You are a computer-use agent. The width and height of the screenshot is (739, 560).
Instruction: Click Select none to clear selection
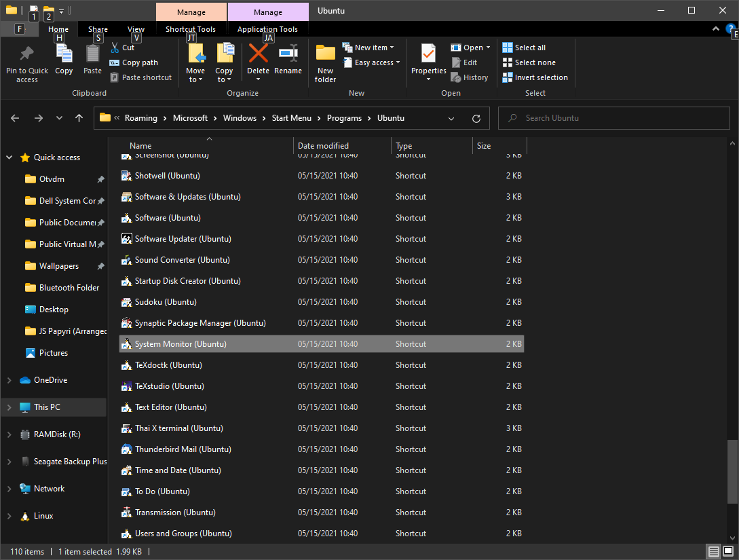point(529,62)
